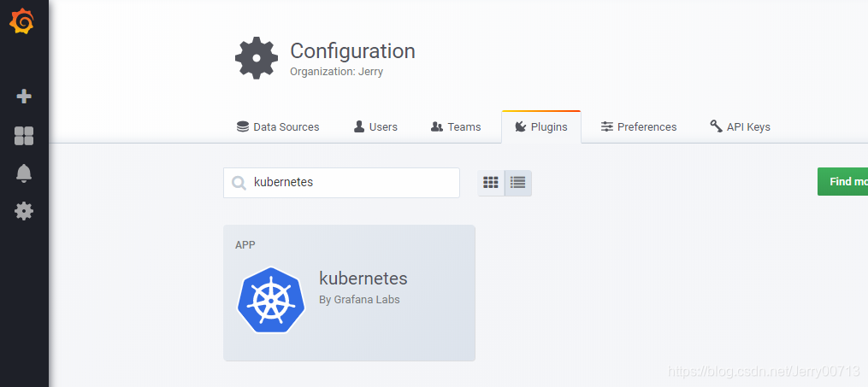Viewport: 868px width, 387px height.
Task: Click the Kubernetes helm logo
Action: pyautogui.click(x=271, y=300)
